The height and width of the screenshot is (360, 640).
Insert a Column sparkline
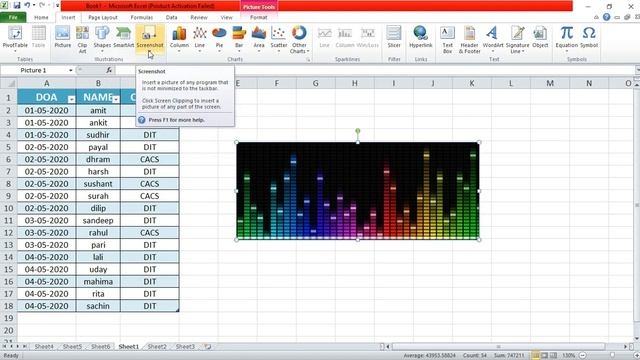[345, 38]
